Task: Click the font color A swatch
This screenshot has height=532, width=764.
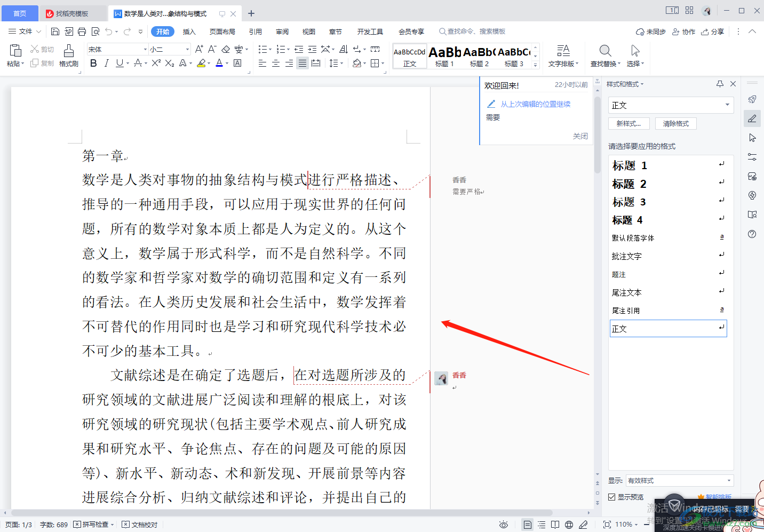Action: (x=219, y=63)
